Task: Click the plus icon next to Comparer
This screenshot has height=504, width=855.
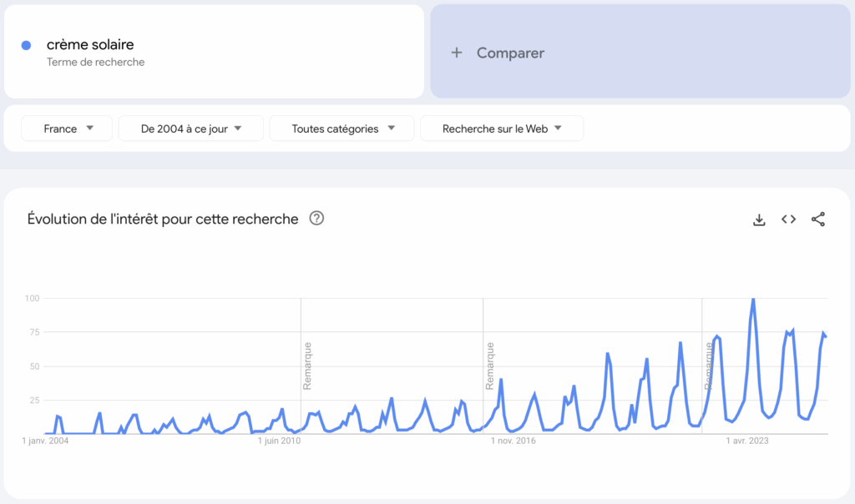Action: click(x=457, y=52)
